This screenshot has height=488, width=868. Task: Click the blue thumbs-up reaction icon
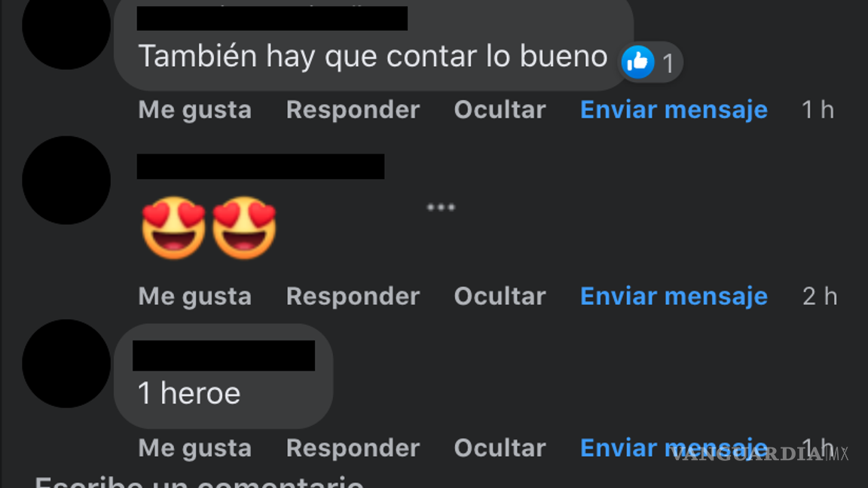click(x=637, y=62)
